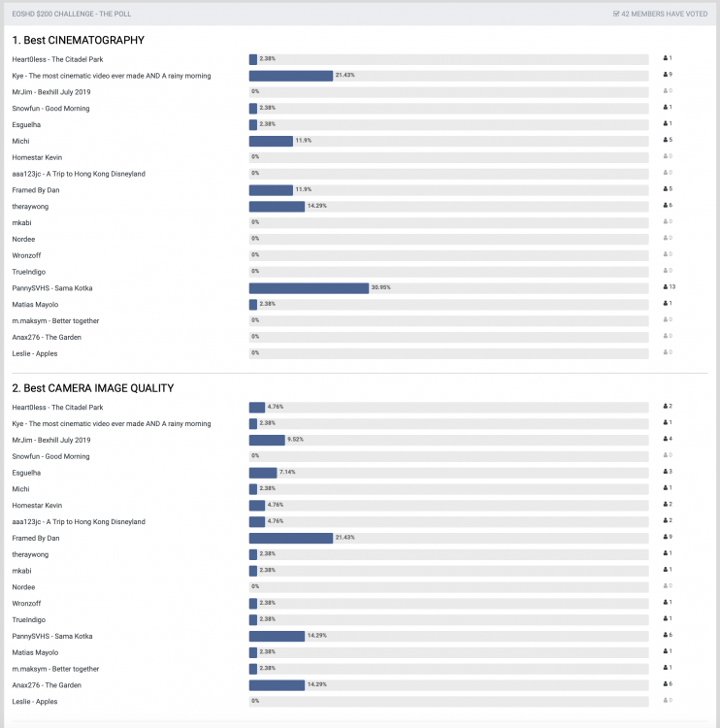Click the 21.43% bar for Framed By Dan

tap(290, 538)
